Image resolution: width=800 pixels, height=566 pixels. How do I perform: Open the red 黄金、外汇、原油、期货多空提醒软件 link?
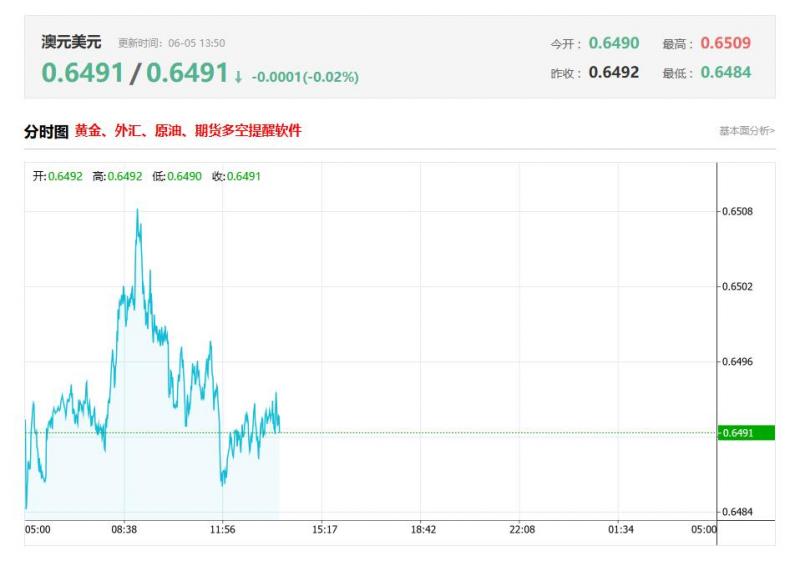point(188,131)
